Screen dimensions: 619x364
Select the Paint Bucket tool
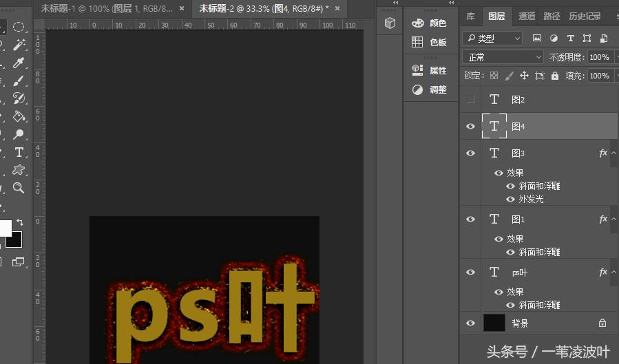pyautogui.click(x=19, y=116)
